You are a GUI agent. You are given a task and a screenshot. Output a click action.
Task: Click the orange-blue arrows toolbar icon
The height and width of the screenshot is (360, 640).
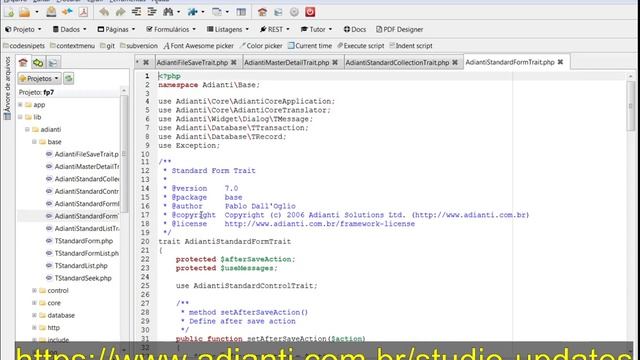pyautogui.click(x=67, y=12)
